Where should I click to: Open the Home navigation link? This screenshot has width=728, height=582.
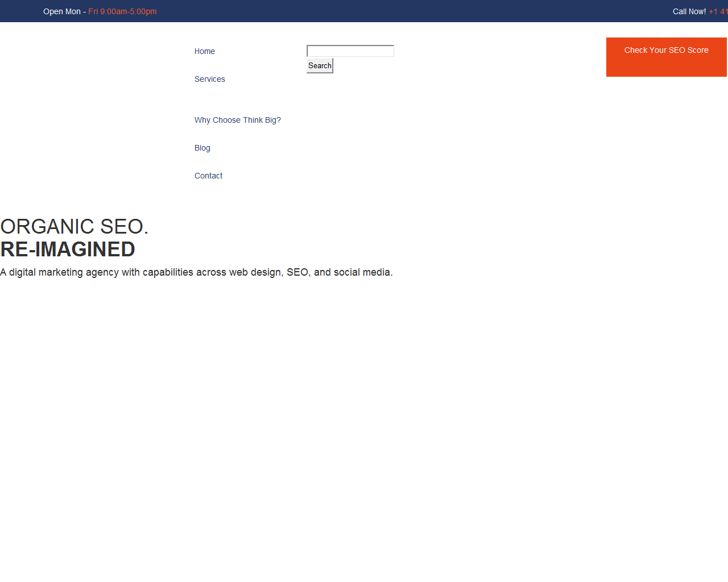point(204,51)
